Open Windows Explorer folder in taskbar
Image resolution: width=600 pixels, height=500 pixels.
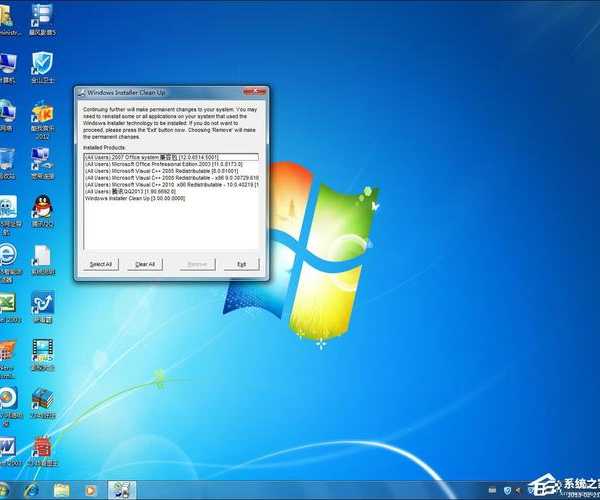click(62, 490)
